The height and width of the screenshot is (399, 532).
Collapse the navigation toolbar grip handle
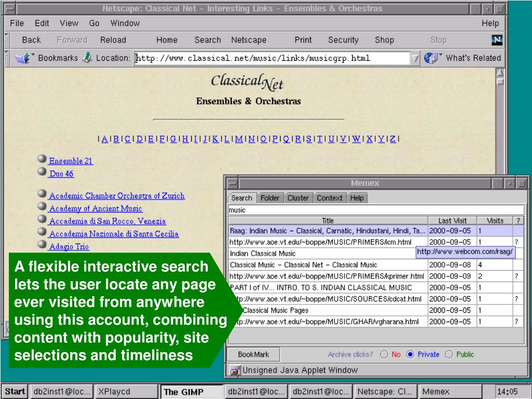[x=6, y=40]
